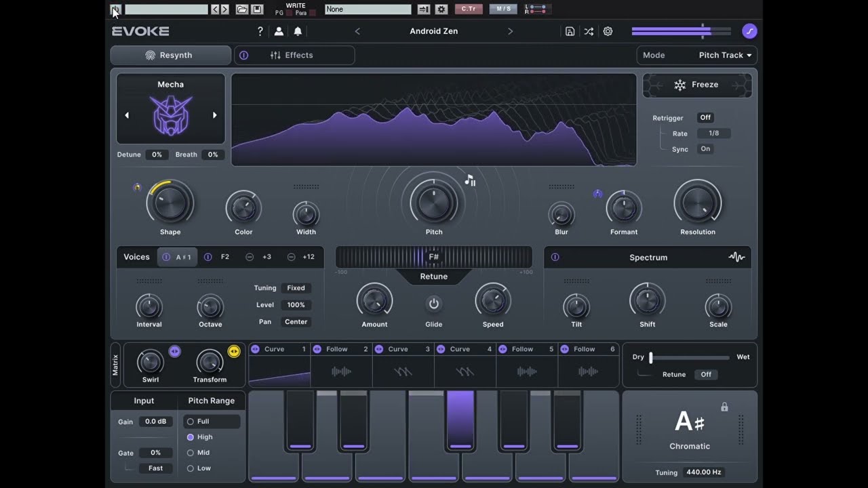Toggle the A#1 voice power button
868x488 pixels.
click(166, 258)
